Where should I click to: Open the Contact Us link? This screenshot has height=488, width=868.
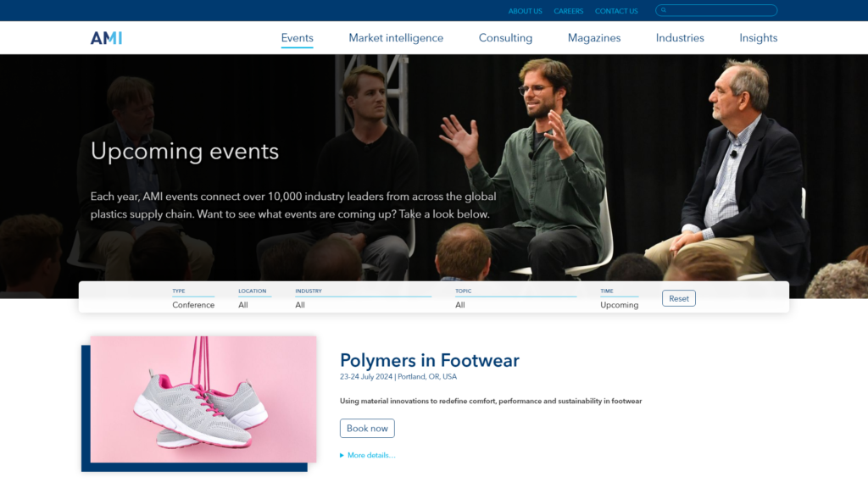coord(616,11)
